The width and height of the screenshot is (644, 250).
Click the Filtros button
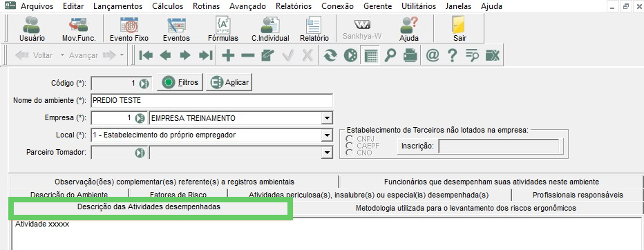click(180, 82)
